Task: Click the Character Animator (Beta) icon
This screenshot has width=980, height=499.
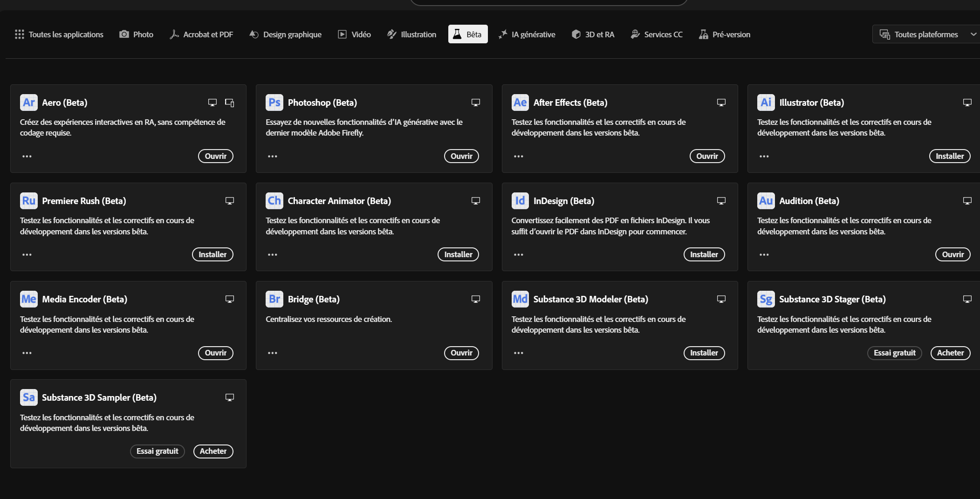Action: click(274, 201)
